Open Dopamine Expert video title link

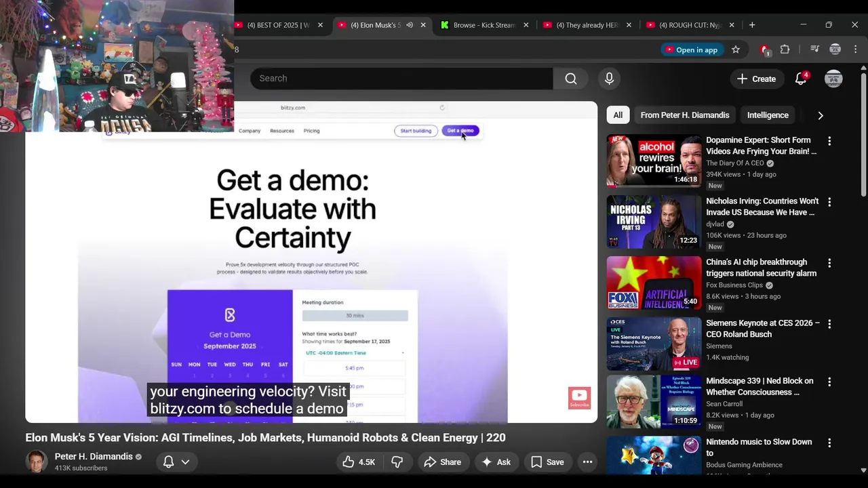[762, 146]
